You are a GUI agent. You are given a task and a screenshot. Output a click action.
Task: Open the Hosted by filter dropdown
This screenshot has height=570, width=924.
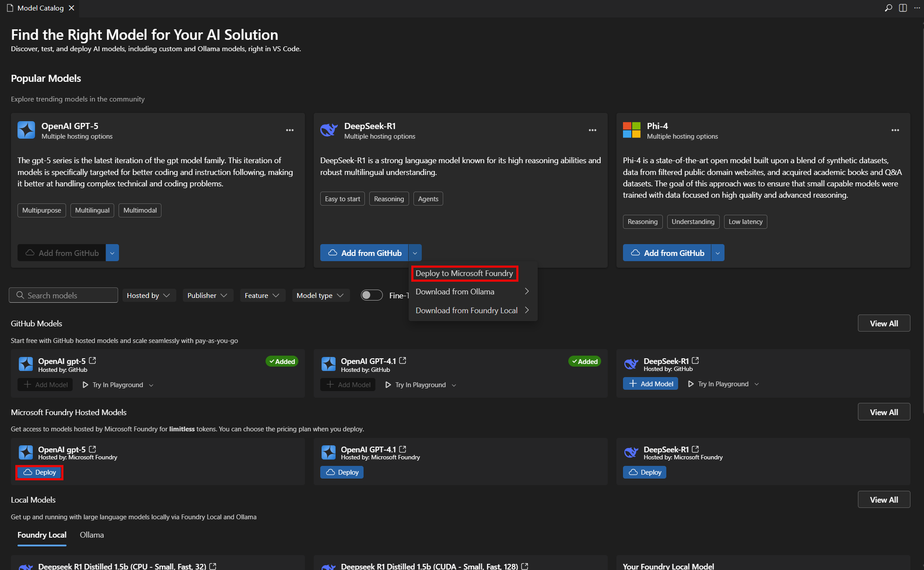[x=149, y=295]
